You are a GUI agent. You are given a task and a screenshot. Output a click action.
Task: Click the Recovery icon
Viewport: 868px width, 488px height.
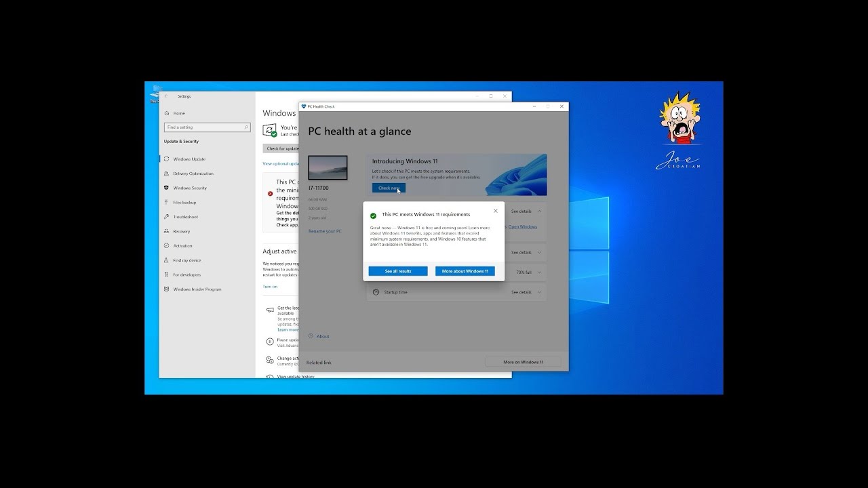(x=167, y=231)
